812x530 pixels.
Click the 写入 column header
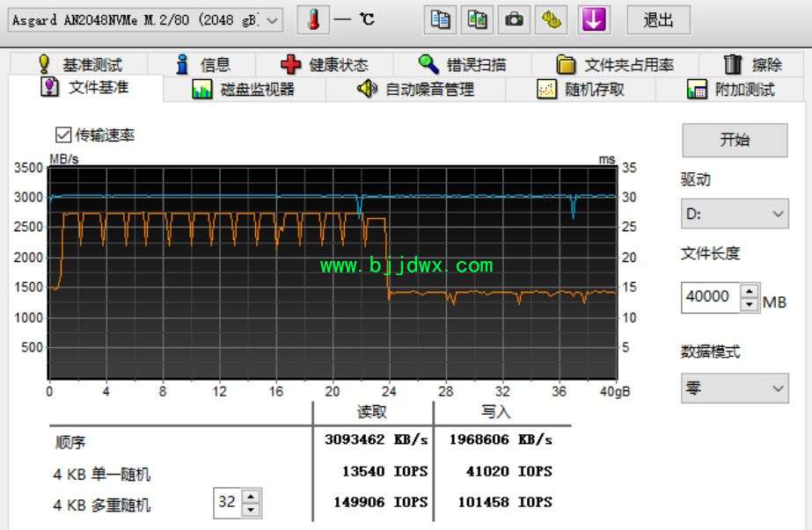[496, 412]
